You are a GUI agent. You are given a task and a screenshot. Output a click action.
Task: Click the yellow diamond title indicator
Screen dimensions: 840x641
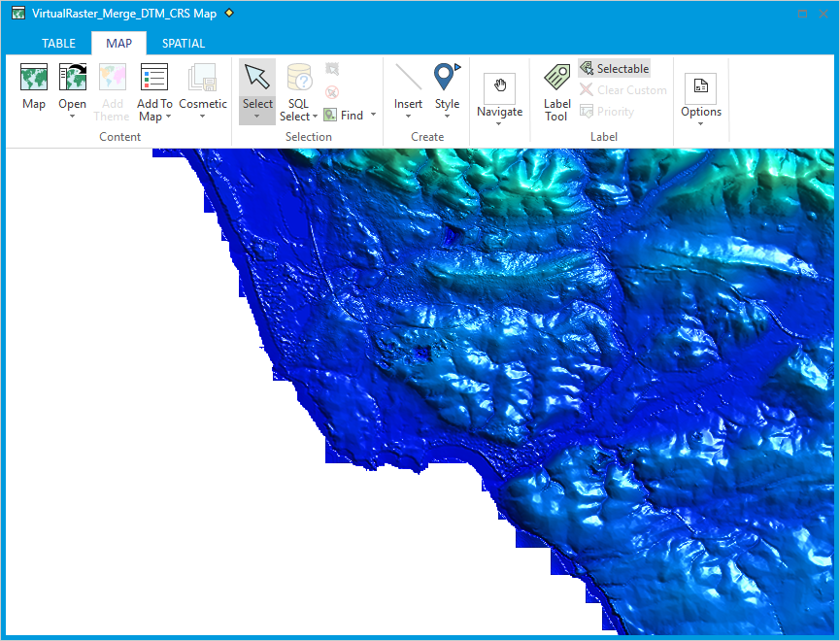pyautogui.click(x=229, y=13)
